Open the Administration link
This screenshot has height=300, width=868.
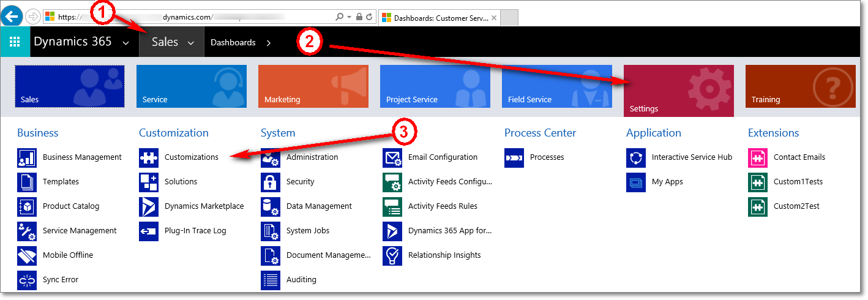(312, 157)
